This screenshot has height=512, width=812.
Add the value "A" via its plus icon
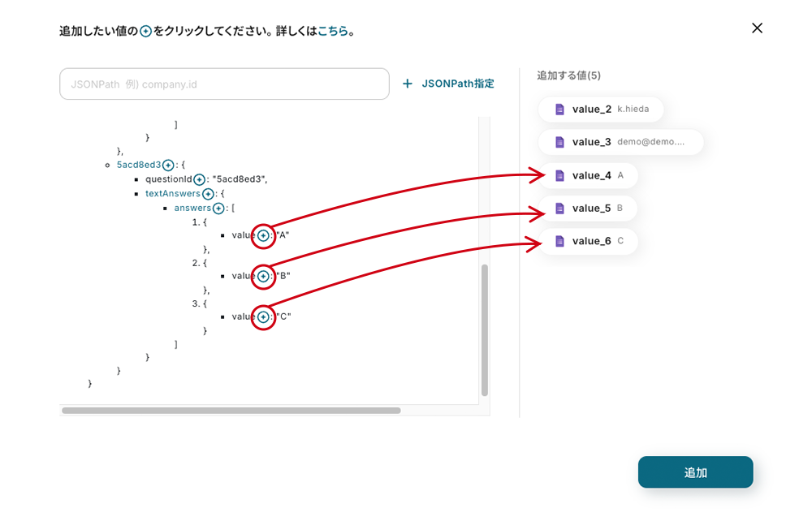click(x=263, y=236)
